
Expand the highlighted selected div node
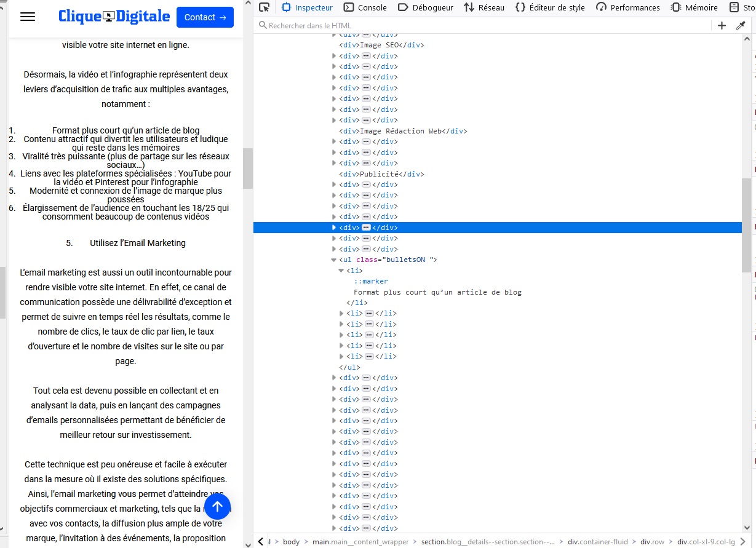click(x=333, y=227)
